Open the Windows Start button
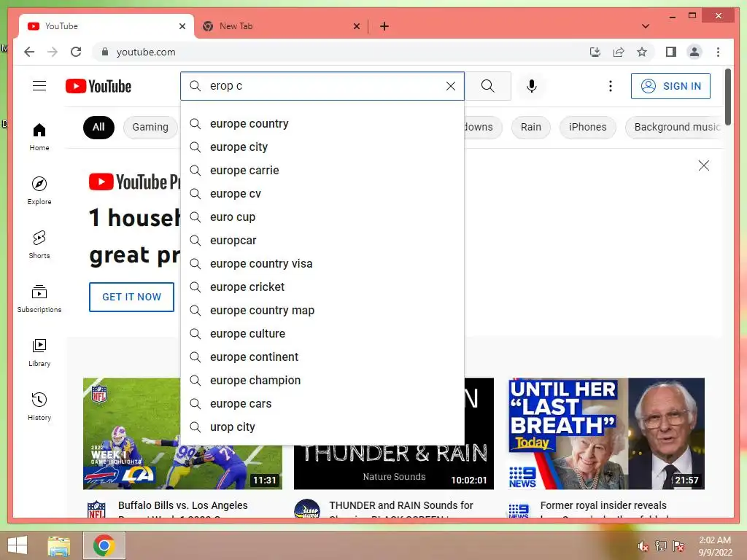Viewport: 747px width, 560px height. pyautogui.click(x=18, y=545)
